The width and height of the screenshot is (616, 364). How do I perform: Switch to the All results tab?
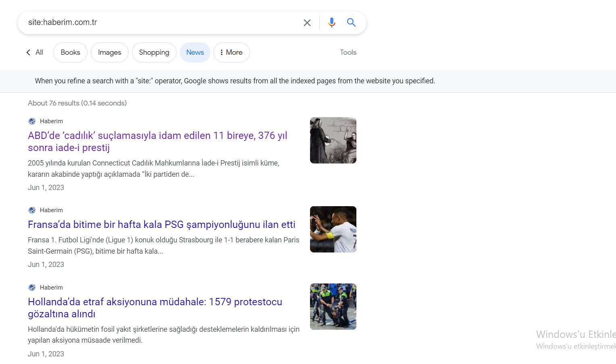39,52
